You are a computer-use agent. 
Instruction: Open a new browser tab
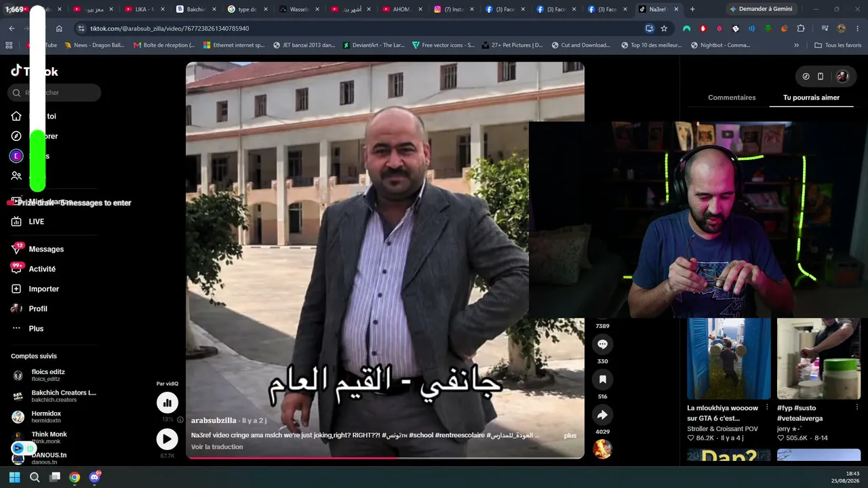tap(692, 9)
